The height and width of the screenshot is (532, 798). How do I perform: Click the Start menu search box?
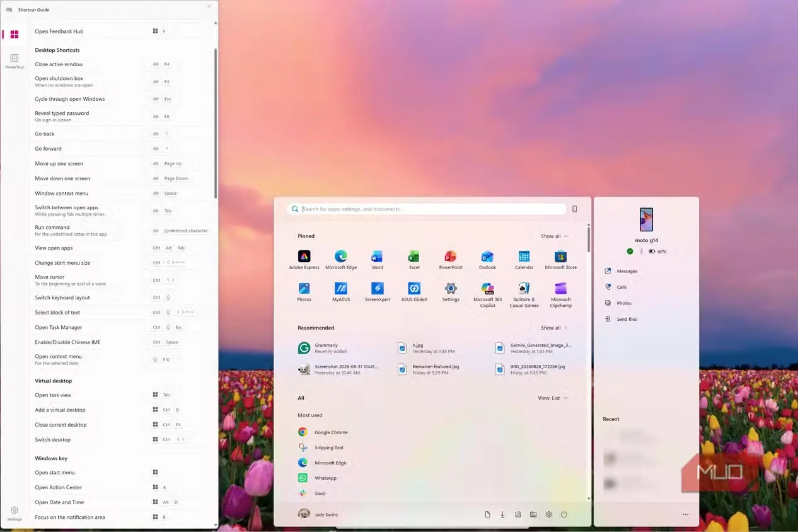(427, 209)
